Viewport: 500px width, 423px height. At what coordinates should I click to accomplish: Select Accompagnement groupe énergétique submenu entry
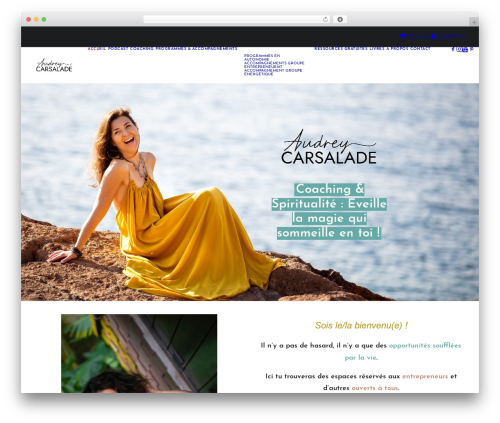click(273, 72)
